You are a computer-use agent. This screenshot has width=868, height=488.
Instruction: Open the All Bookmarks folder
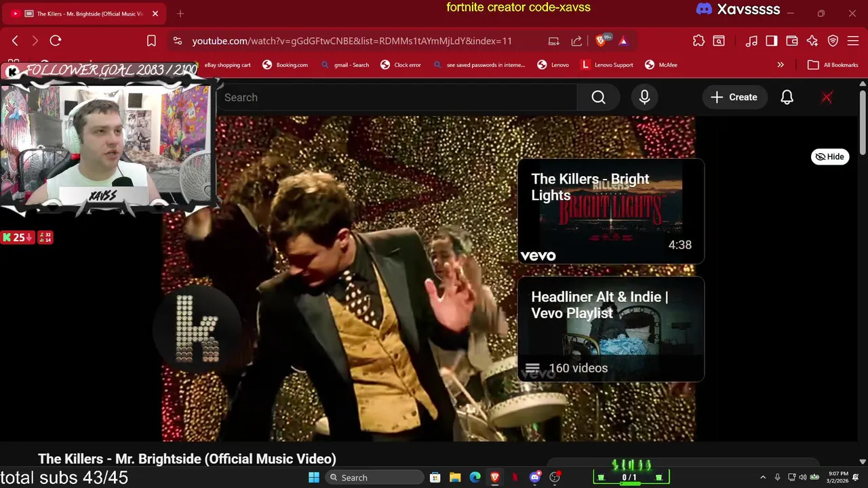point(833,65)
